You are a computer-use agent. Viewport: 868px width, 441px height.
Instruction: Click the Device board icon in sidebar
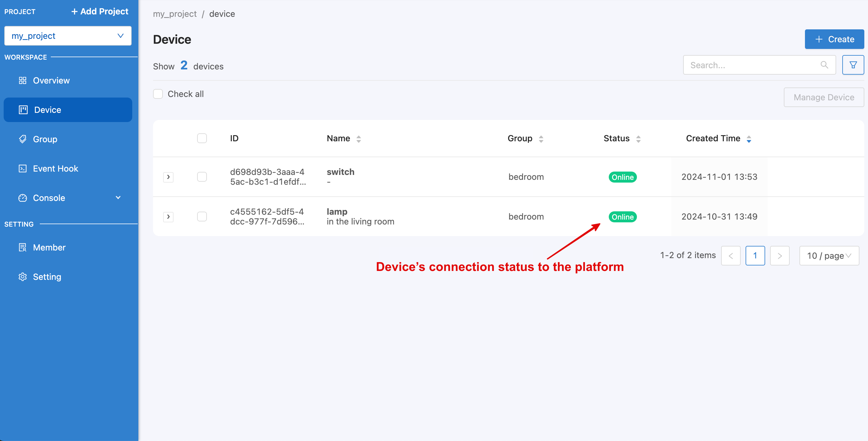[23, 110]
